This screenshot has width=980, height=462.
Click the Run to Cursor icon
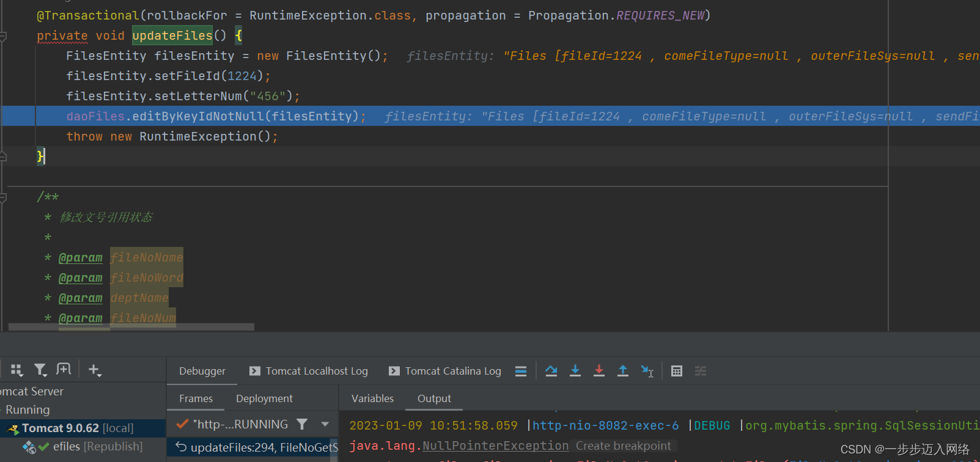[647, 371]
